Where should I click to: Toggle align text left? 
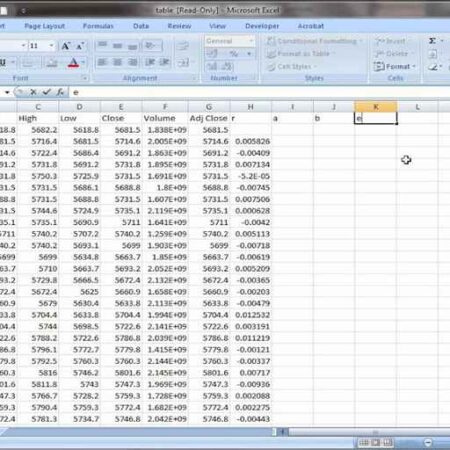tap(102, 62)
